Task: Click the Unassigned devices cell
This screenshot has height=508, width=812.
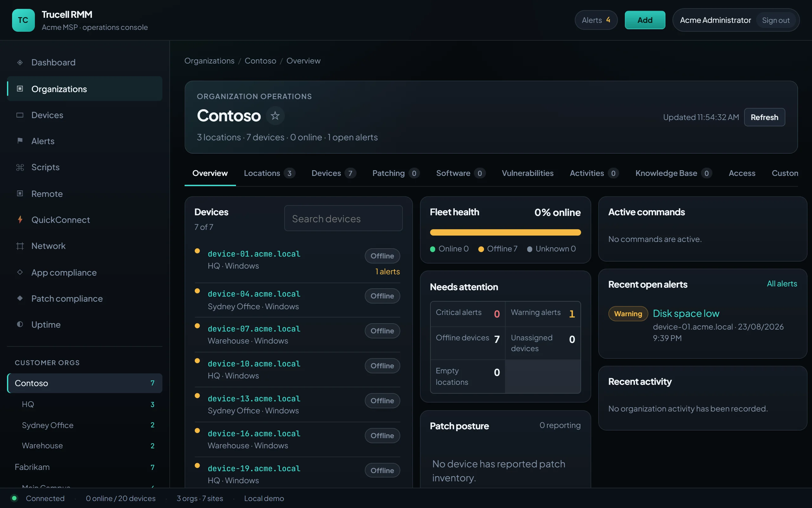Action: [x=543, y=343]
